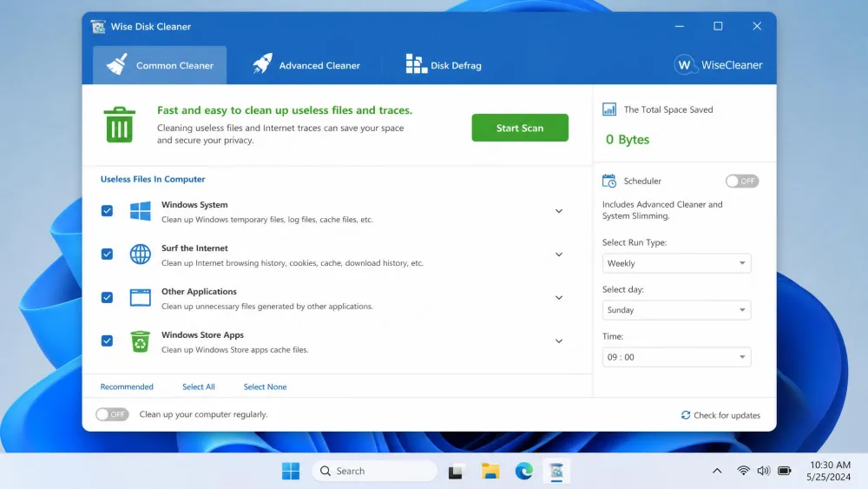Click the Advanced Cleaner rocket icon
The width and height of the screenshot is (868, 489).
pyautogui.click(x=262, y=63)
